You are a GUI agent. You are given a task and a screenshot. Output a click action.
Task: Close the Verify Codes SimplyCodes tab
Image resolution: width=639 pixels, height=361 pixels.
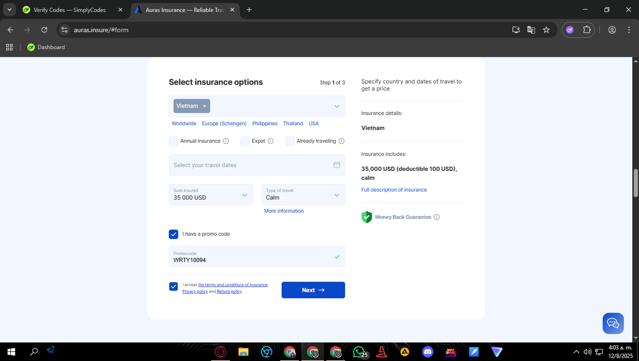[x=120, y=10]
